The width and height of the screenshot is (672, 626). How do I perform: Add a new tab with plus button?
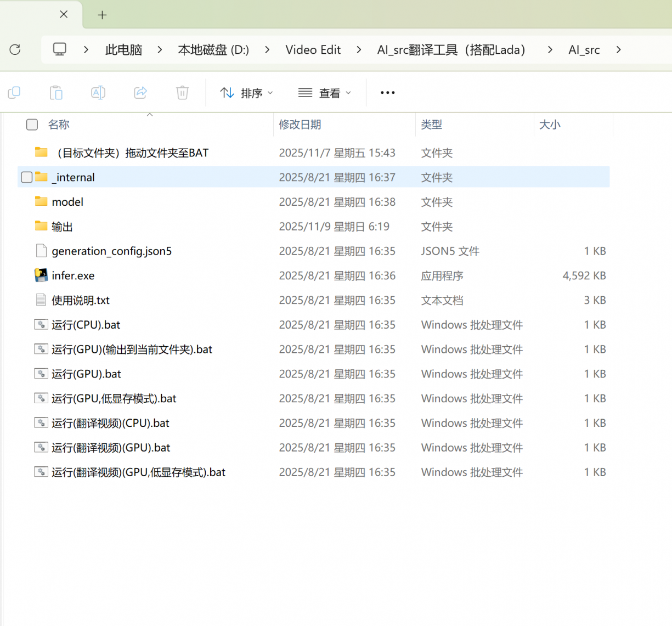tap(102, 15)
